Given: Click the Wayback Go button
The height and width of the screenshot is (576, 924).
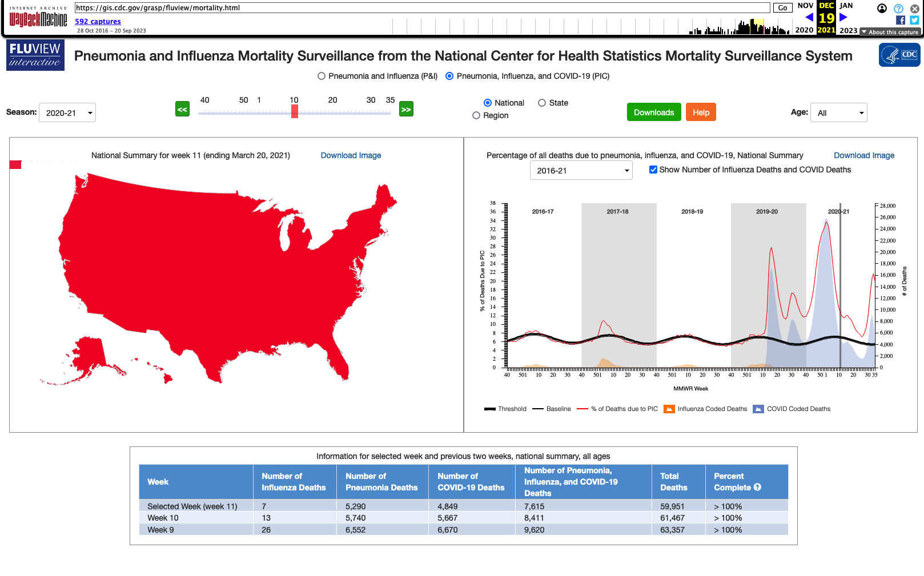Looking at the screenshot, I should pos(783,8).
